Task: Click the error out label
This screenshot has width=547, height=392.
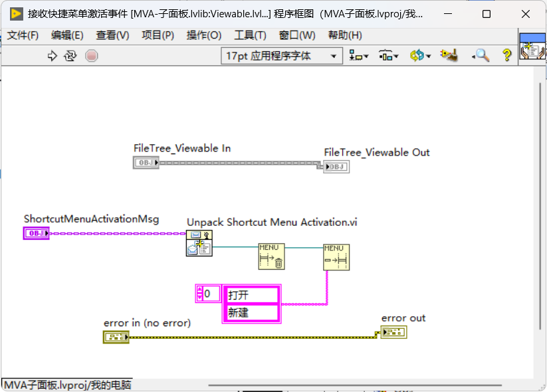Action: point(403,318)
